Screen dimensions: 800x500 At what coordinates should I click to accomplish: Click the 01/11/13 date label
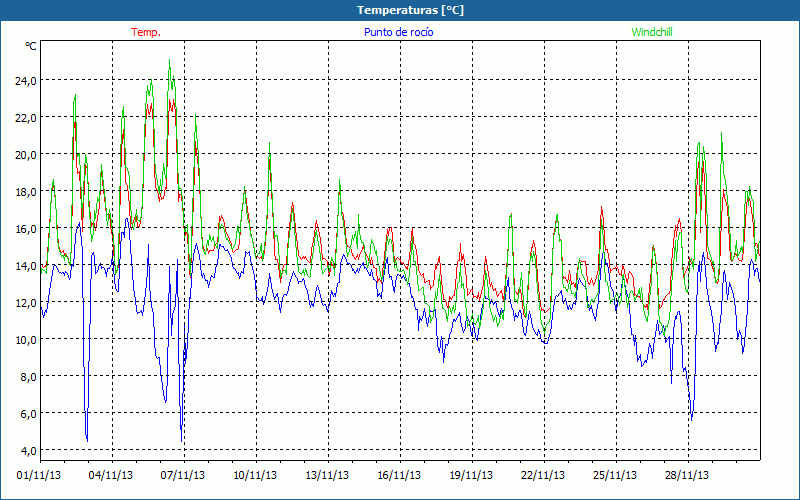pyautogui.click(x=39, y=475)
